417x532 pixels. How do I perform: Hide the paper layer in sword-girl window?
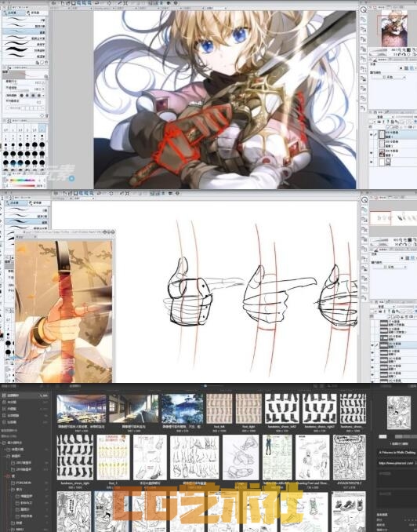point(372,162)
